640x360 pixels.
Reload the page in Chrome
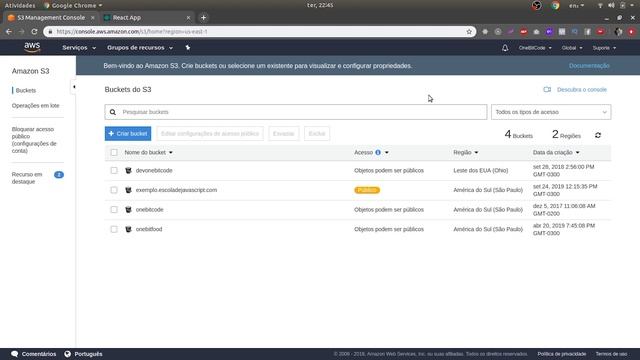[34, 31]
